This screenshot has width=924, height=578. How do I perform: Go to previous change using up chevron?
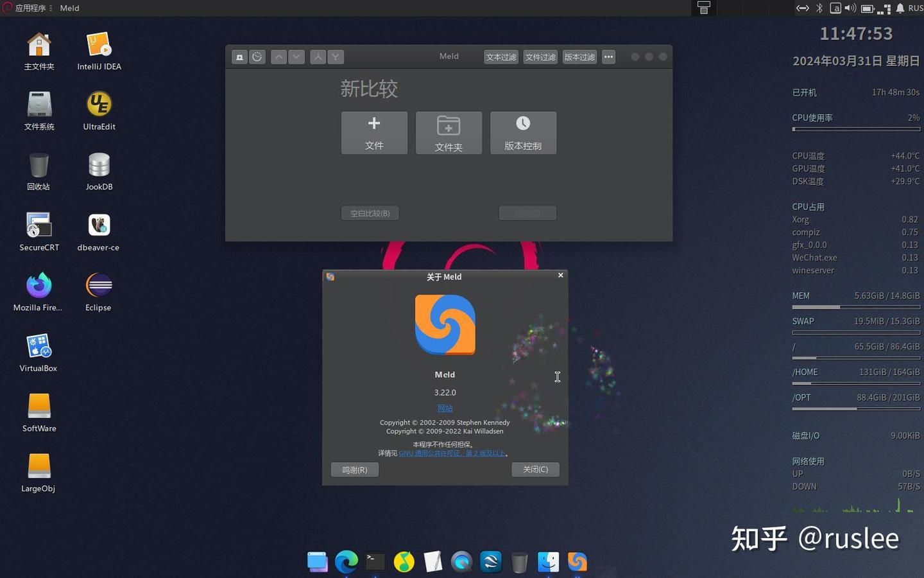point(278,57)
